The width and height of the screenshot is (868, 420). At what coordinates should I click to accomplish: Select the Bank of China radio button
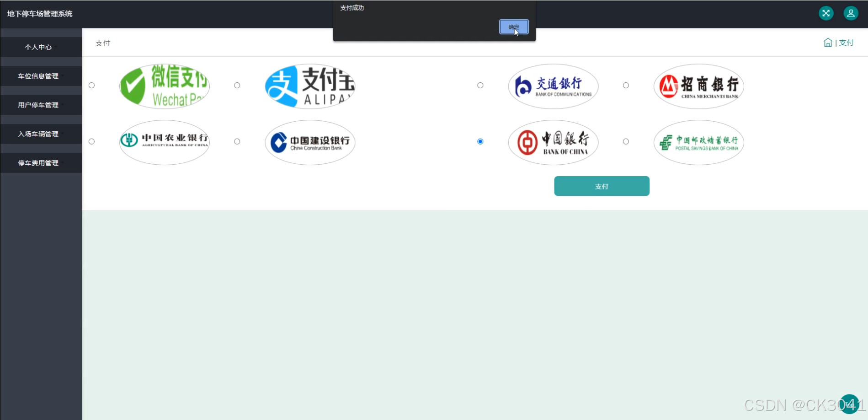coord(480,141)
